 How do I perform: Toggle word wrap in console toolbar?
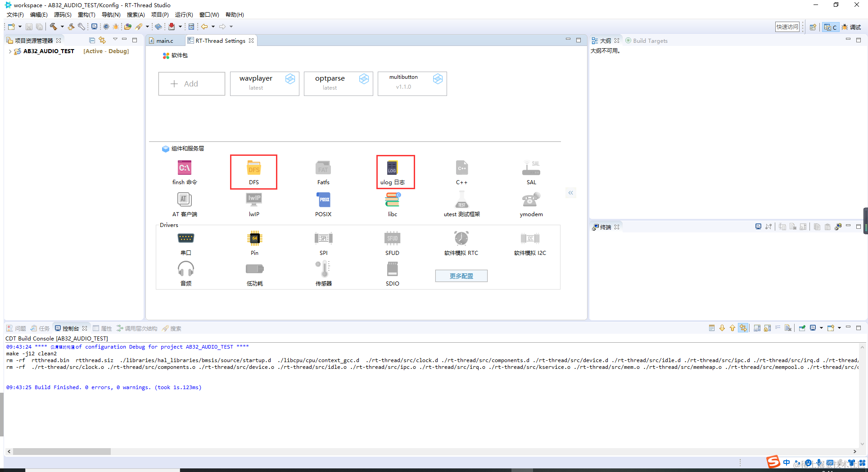click(778, 328)
